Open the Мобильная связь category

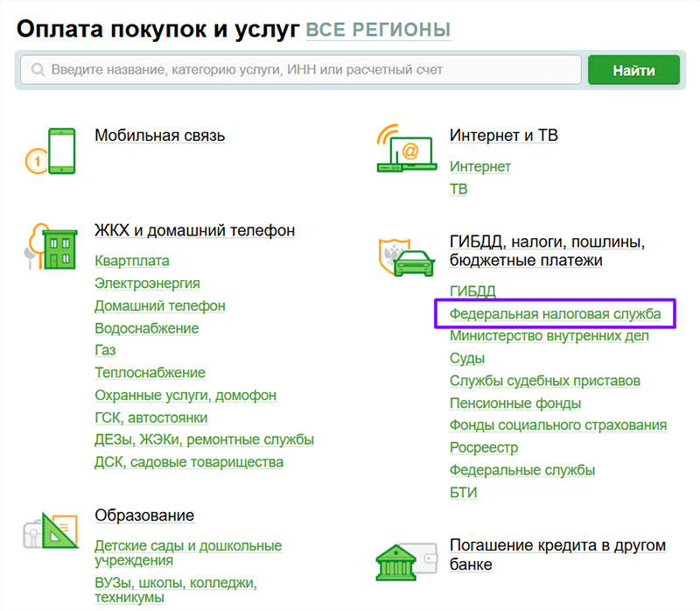(160, 136)
